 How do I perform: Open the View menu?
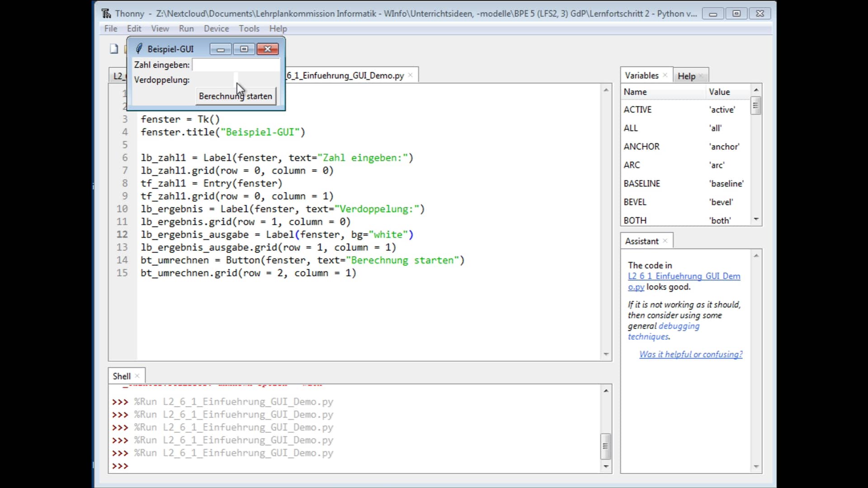[x=160, y=28]
